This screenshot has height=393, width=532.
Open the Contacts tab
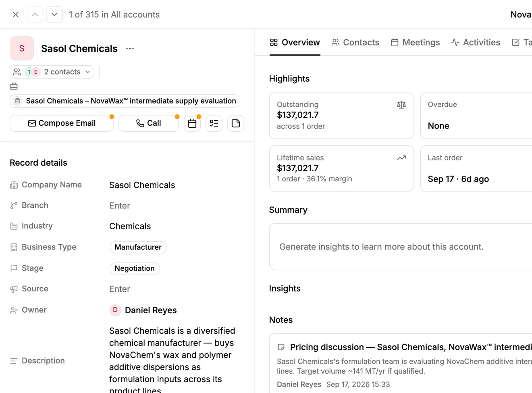pyautogui.click(x=355, y=42)
